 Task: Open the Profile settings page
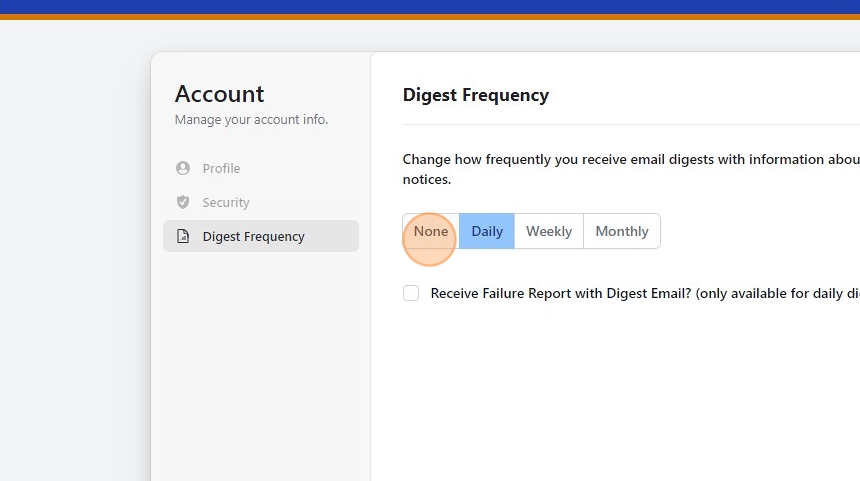(x=221, y=168)
